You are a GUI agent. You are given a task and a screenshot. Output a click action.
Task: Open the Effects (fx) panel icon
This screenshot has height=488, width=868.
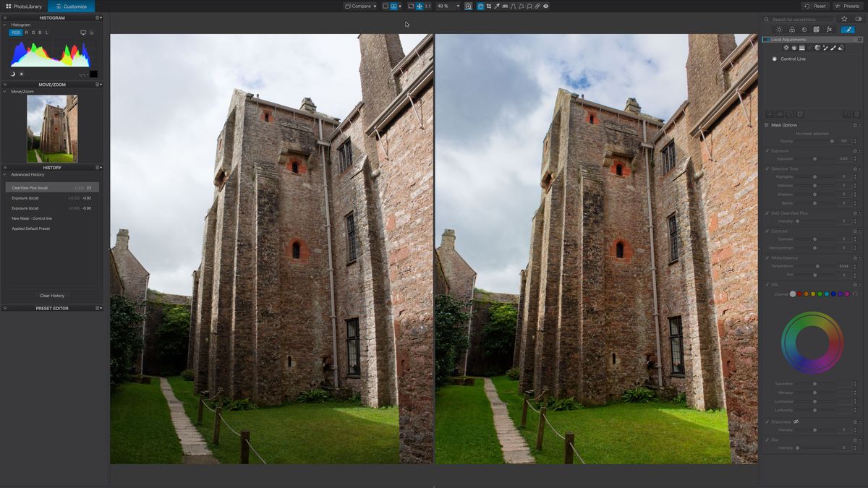[x=830, y=30]
